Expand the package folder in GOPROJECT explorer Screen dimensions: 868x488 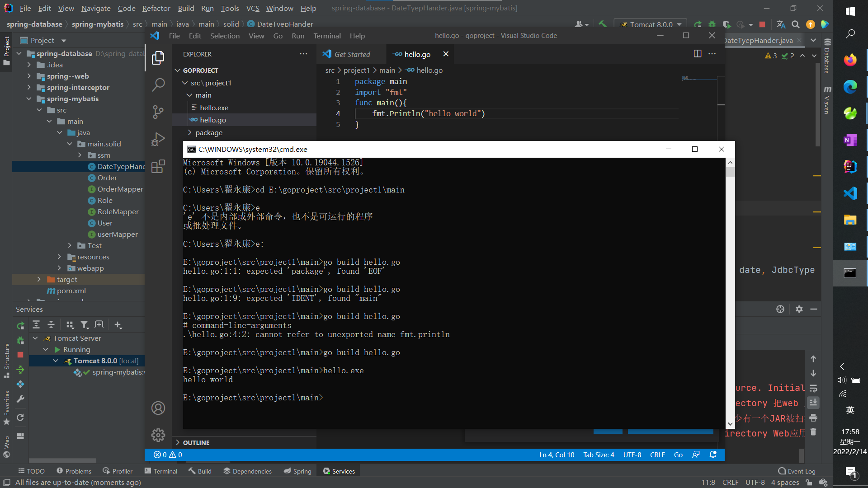point(190,132)
